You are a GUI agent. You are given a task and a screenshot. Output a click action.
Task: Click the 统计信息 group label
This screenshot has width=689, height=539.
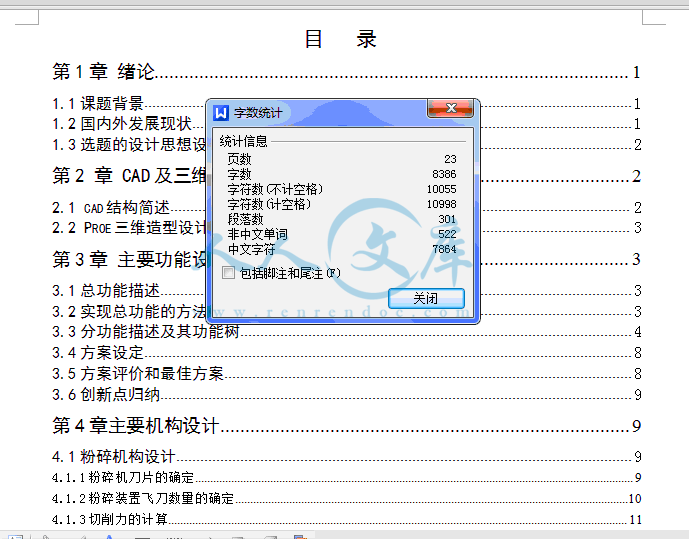pyautogui.click(x=243, y=141)
